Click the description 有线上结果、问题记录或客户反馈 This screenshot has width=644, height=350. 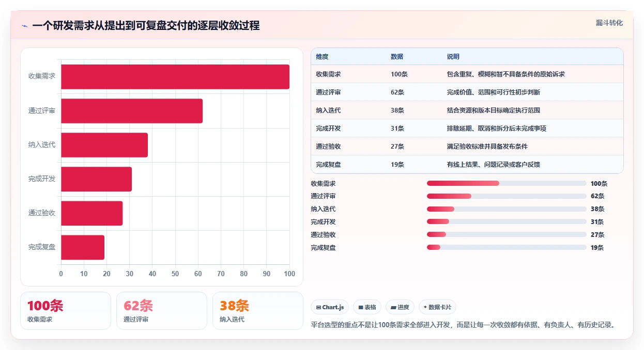(x=493, y=165)
